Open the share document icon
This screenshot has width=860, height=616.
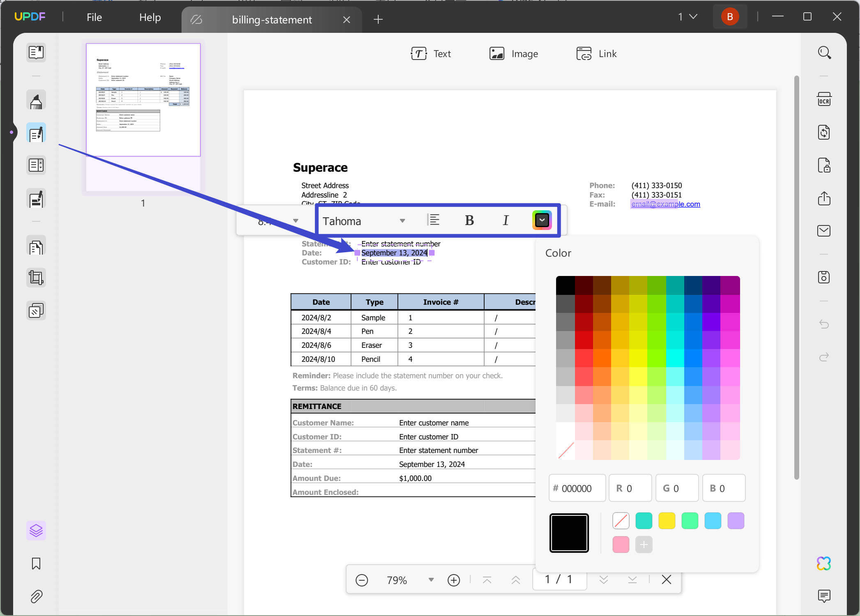[x=824, y=199]
